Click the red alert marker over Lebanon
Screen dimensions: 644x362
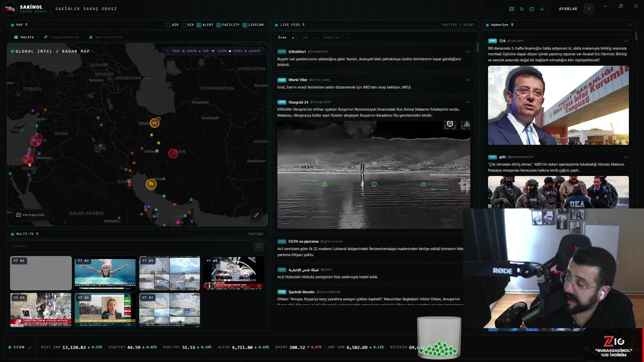pos(35,141)
